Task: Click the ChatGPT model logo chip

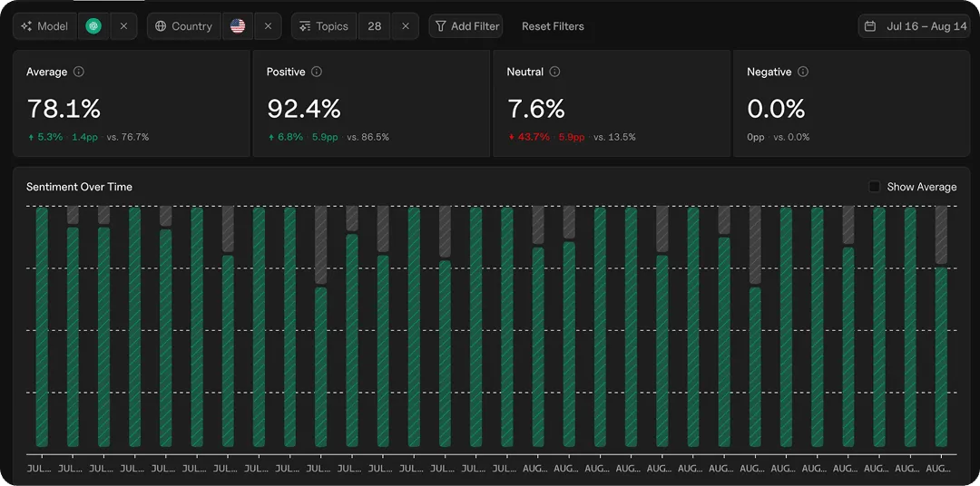Action: 93,26
